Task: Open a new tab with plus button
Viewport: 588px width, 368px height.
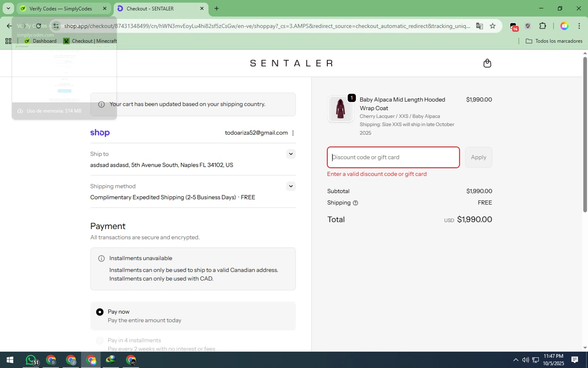Action: point(216,8)
